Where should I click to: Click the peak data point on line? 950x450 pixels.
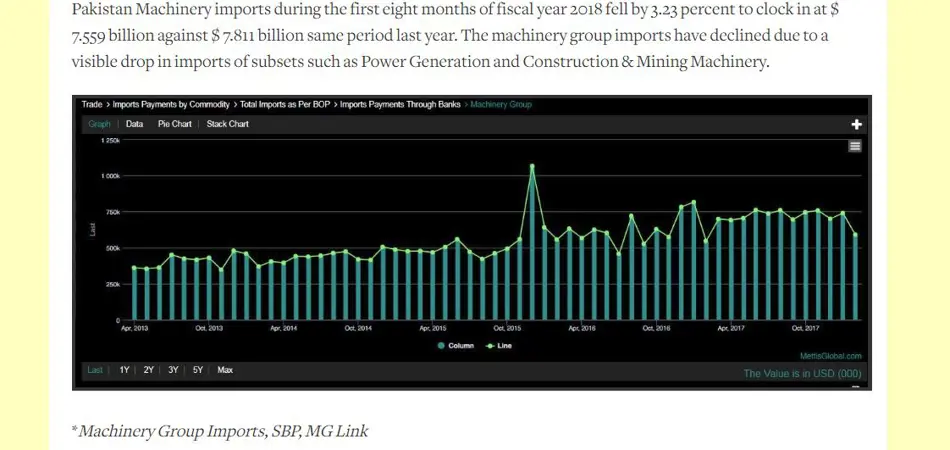pos(532,166)
